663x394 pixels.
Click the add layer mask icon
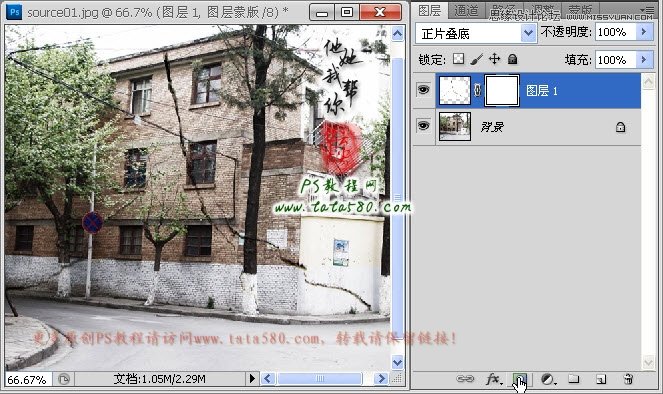coord(520,379)
